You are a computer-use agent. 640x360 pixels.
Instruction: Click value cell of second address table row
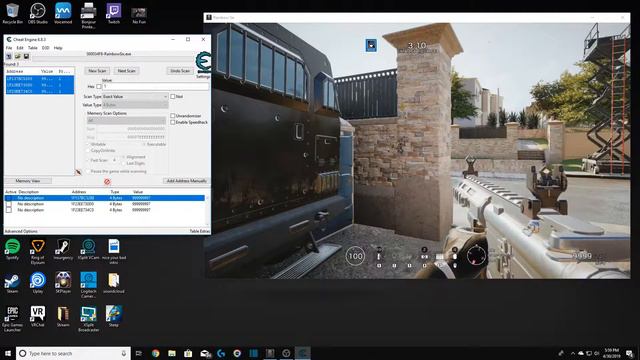142,204
